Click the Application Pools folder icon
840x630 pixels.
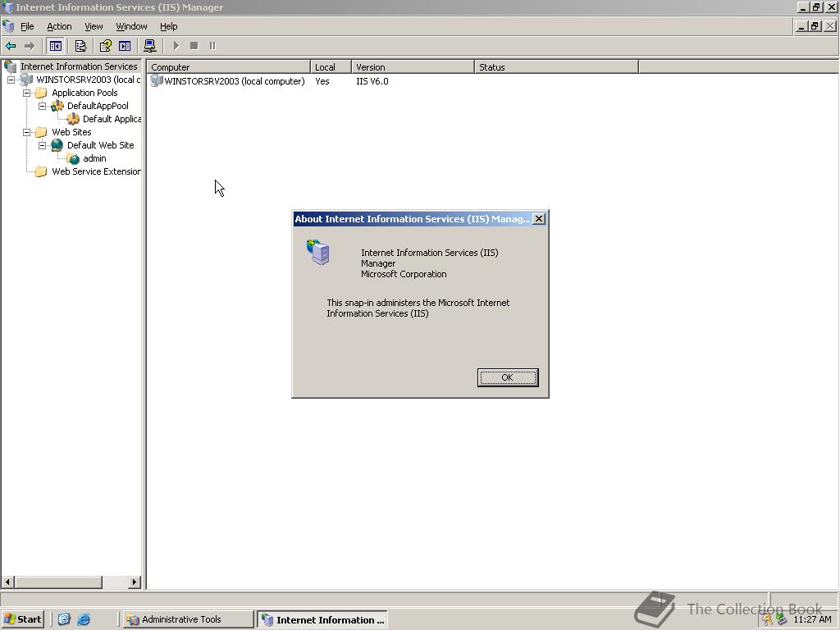(41, 93)
